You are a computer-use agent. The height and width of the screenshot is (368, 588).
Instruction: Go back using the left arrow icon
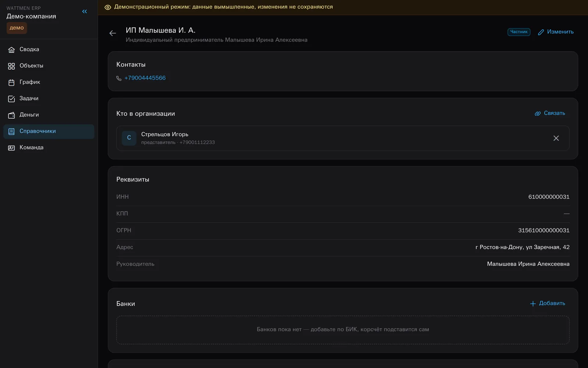click(x=113, y=33)
